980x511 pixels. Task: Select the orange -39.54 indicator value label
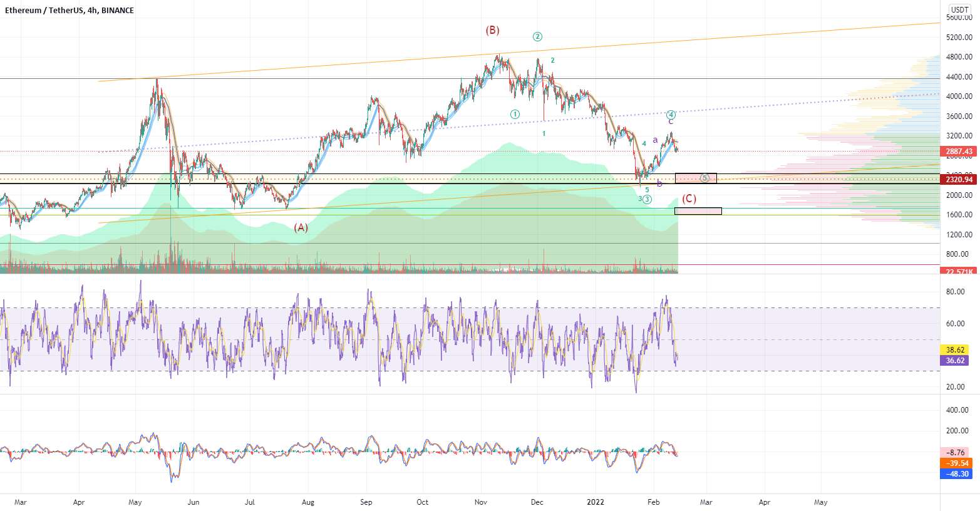pyautogui.click(x=956, y=463)
